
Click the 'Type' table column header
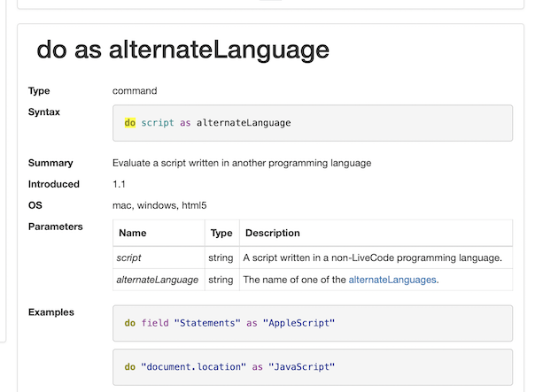point(221,234)
